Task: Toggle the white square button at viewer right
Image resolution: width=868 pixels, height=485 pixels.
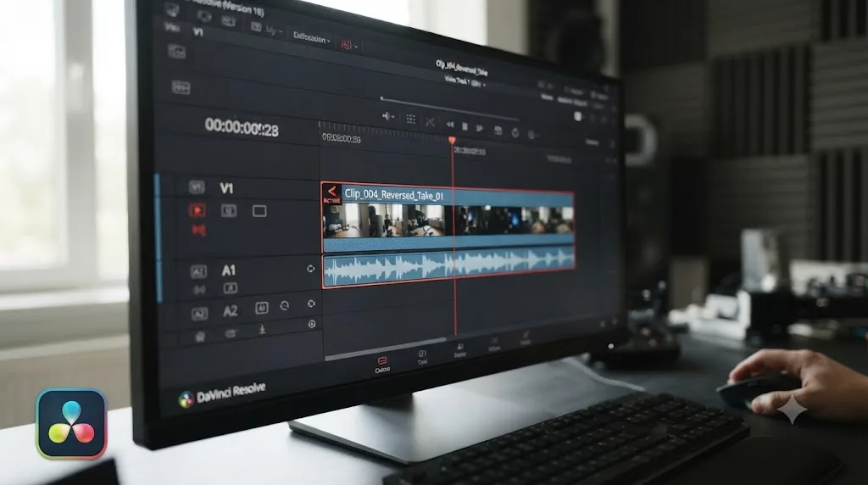Action: pyautogui.click(x=578, y=116)
